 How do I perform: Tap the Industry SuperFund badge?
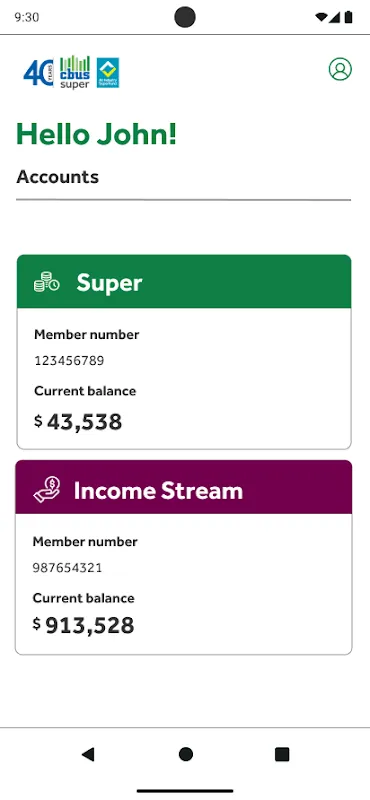click(108, 72)
